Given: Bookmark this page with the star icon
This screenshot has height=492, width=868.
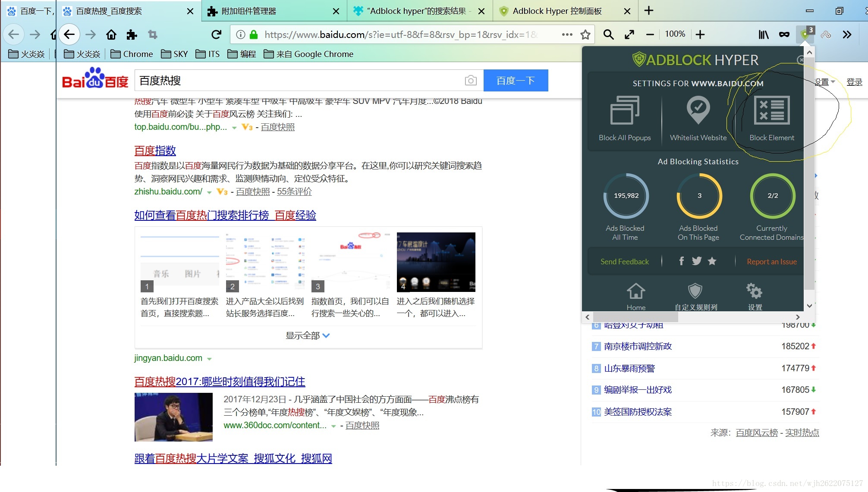Looking at the screenshot, I should click(x=585, y=34).
